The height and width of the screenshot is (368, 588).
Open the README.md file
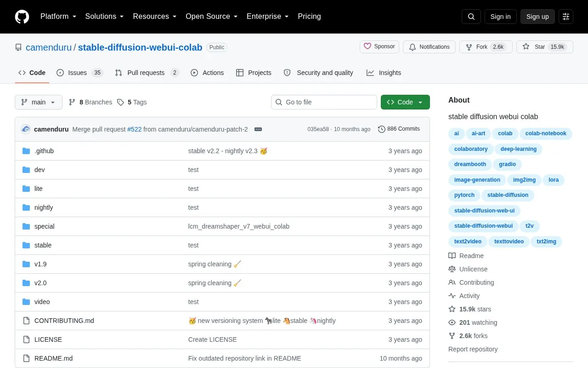[53, 358]
